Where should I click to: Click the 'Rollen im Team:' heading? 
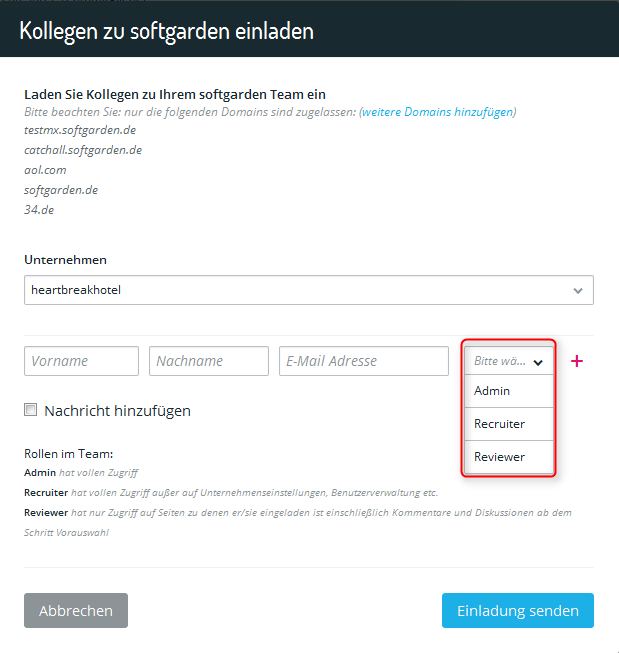coord(69,454)
